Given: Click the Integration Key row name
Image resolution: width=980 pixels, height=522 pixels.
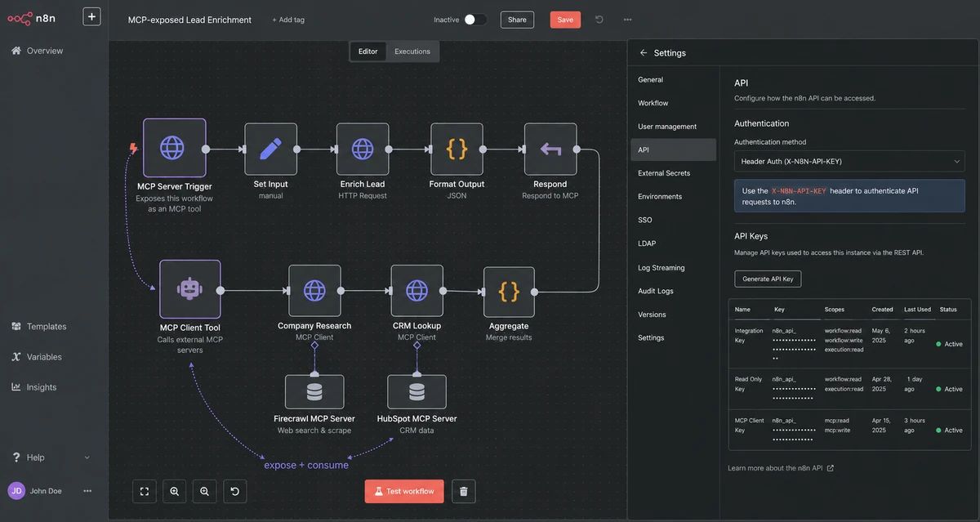Looking at the screenshot, I should click(x=749, y=336).
